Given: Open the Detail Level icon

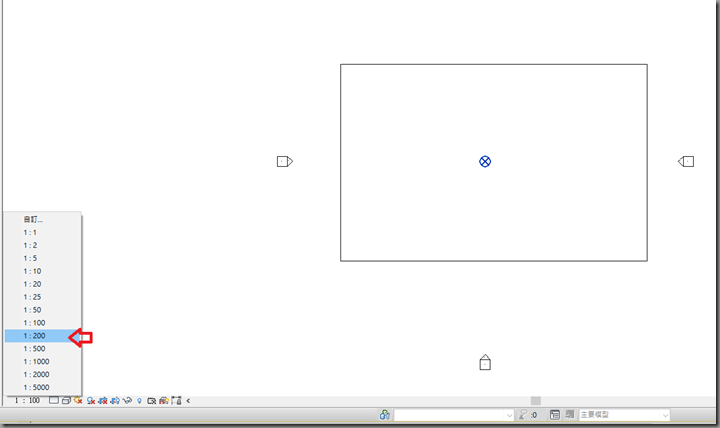Looking at the screenshot, I should point(54,400).
